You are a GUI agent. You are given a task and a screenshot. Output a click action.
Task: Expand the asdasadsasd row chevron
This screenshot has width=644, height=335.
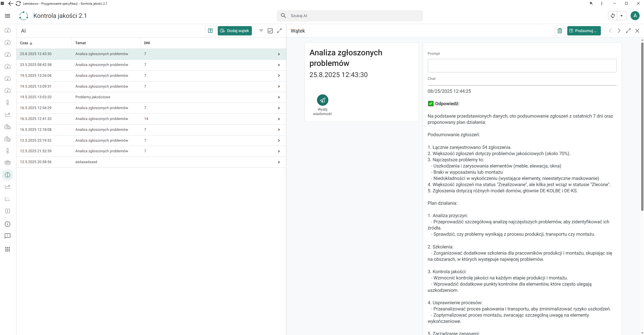pos(279,162)
